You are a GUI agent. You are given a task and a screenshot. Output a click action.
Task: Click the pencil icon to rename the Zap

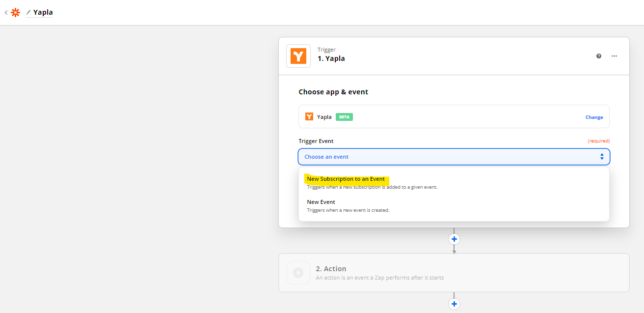point(28,12)
